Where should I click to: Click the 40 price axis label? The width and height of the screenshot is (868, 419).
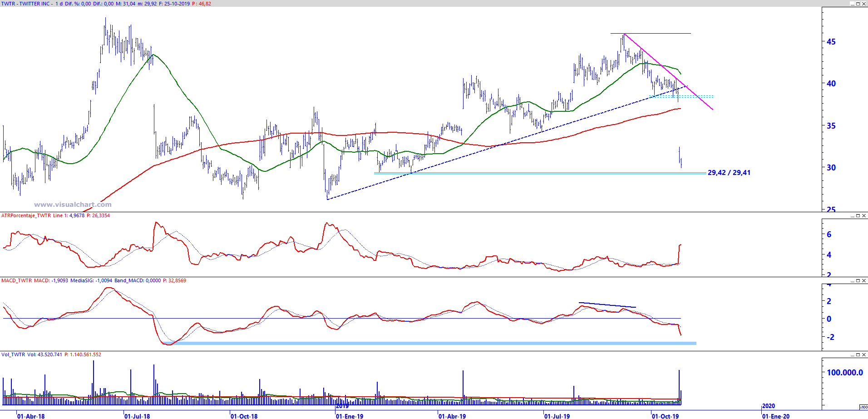831,84
